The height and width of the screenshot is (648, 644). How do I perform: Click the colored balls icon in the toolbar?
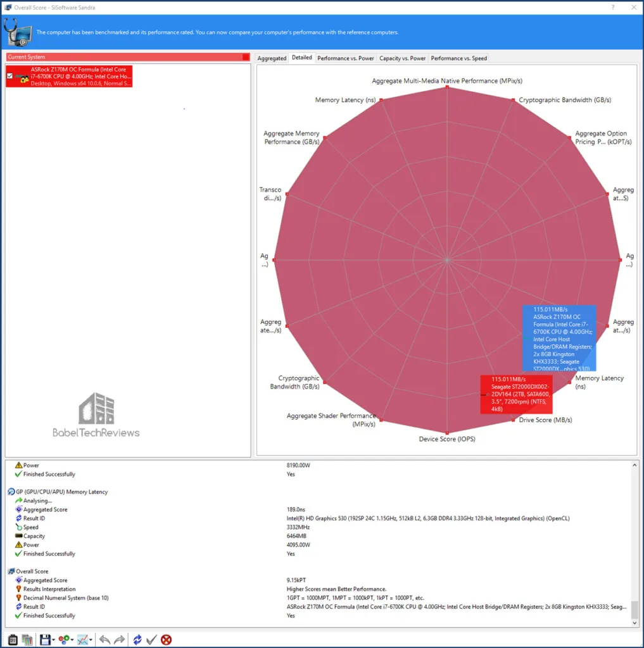pos(63,639)
